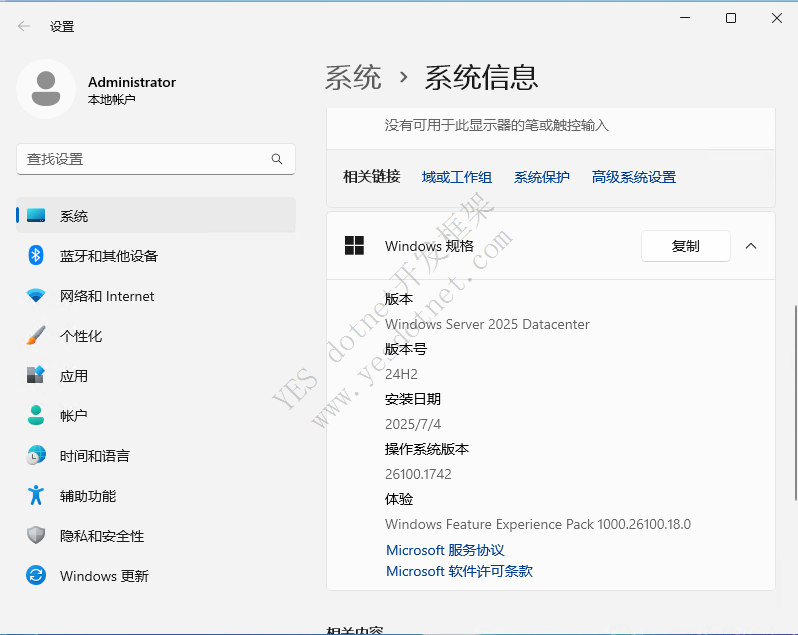Image resolution: width=798 pixels, height=635 pixels.
Task: Open the 系统保护 link
Action: coord(542,177)
